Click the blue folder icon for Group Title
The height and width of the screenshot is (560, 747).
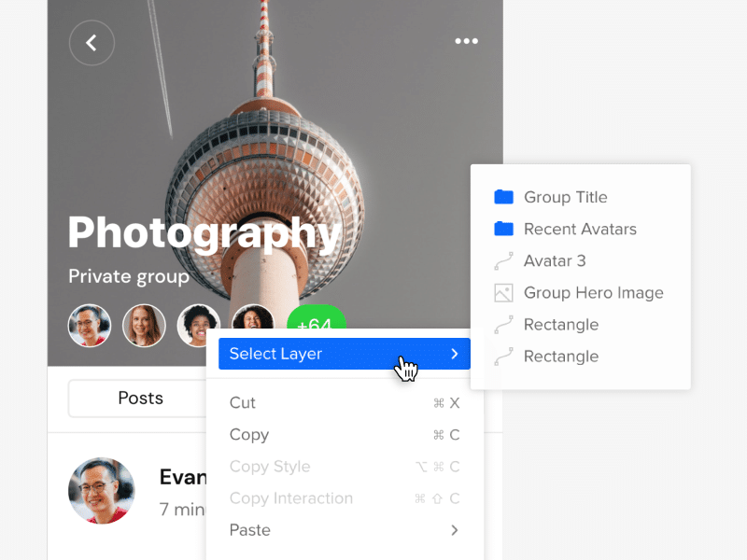[x=503, y=197]
